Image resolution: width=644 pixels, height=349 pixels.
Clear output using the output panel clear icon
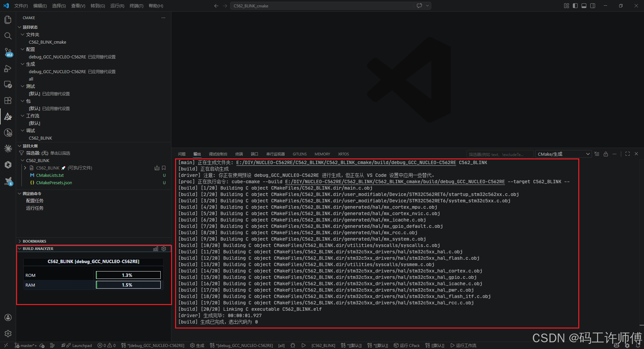[x=597, y=154]
